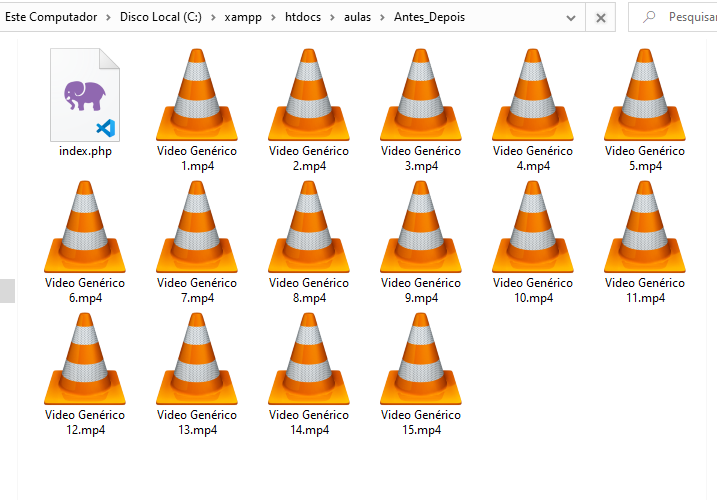
Task: Select the Video Genérico 7.mp4 cone icon
Action: pyautogui.click(x=197, y=226)
